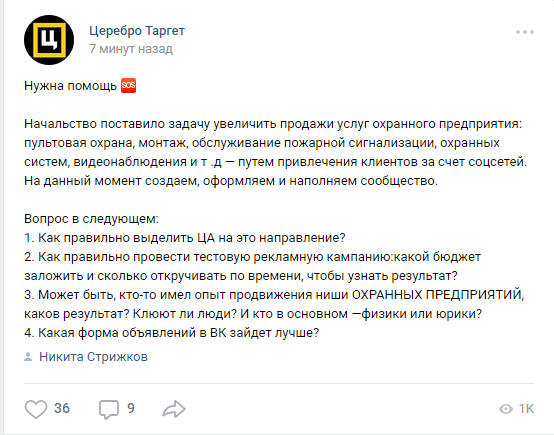This screenshot has height=435, width=554.
Task: Open the three-dot post options menu
Action: (525, 32)
